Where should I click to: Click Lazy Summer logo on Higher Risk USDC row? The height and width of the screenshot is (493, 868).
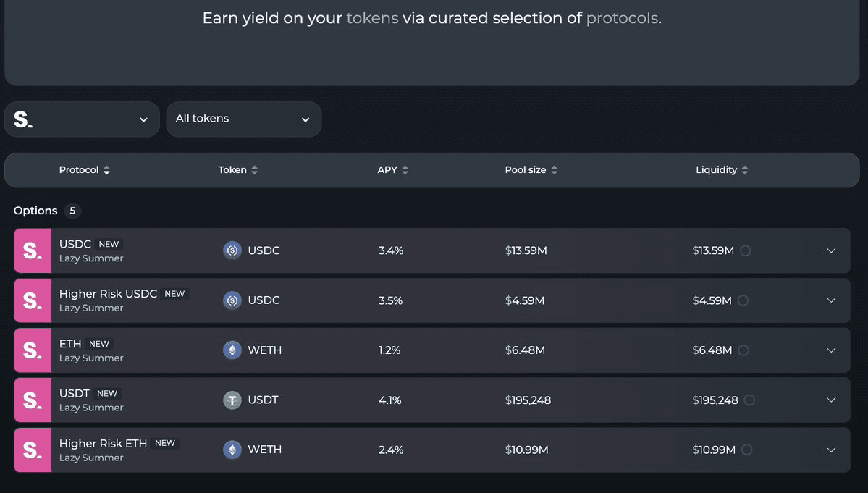33,300
